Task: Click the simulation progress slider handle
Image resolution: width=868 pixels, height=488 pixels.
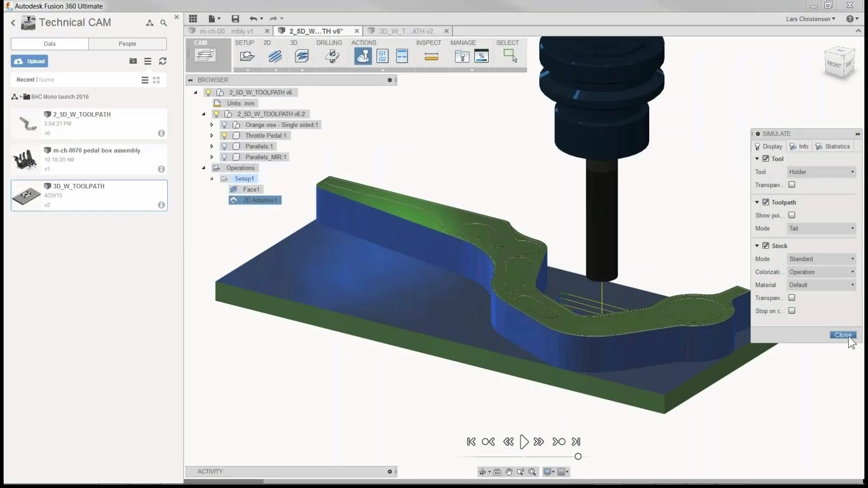Action: pos(578,456)
